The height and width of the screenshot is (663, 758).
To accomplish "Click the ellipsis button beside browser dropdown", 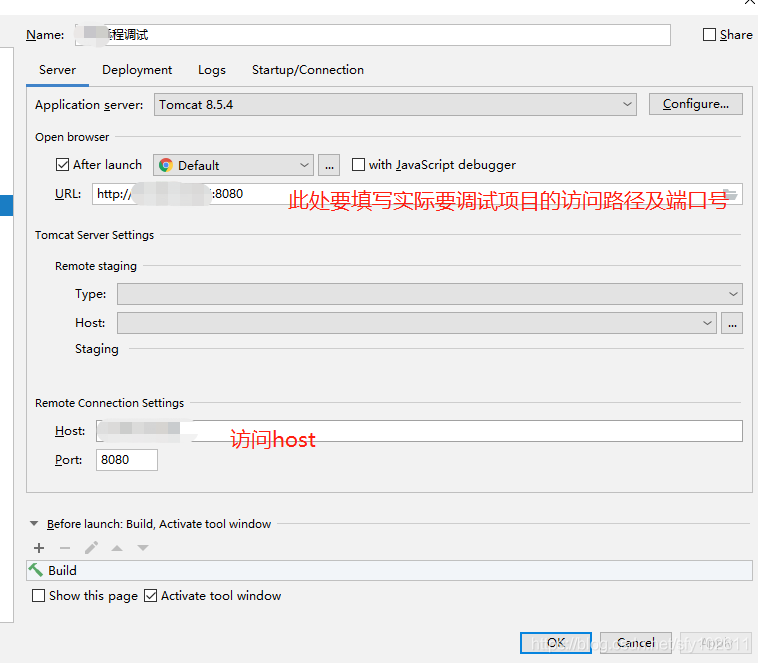I will tap(330, 165).
